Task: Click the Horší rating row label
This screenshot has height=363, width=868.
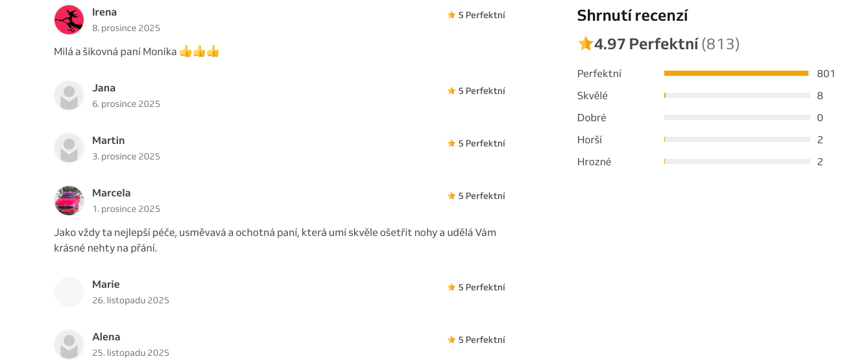Action: [x=590, y=140]
